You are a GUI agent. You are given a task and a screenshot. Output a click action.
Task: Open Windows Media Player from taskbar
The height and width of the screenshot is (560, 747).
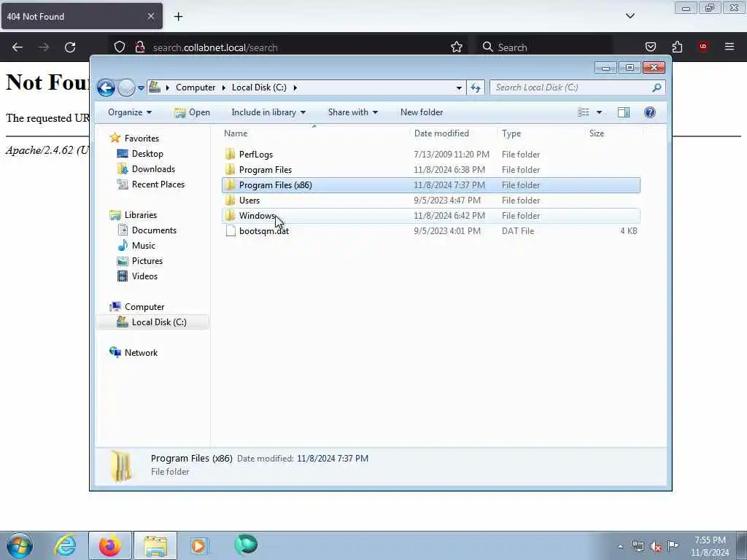pos(199,545)
